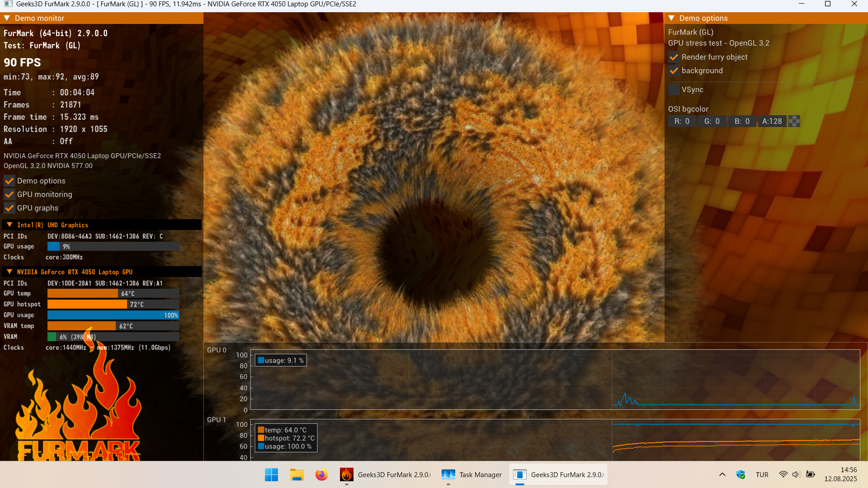Enable the VSync checkbox
The image size is (868, 488).
(x=674, y=89)
